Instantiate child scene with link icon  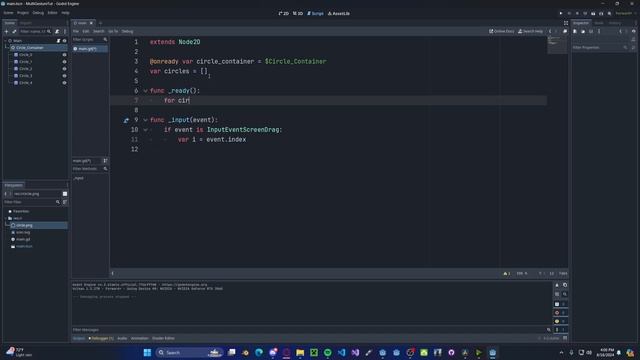tap(14, 31)
